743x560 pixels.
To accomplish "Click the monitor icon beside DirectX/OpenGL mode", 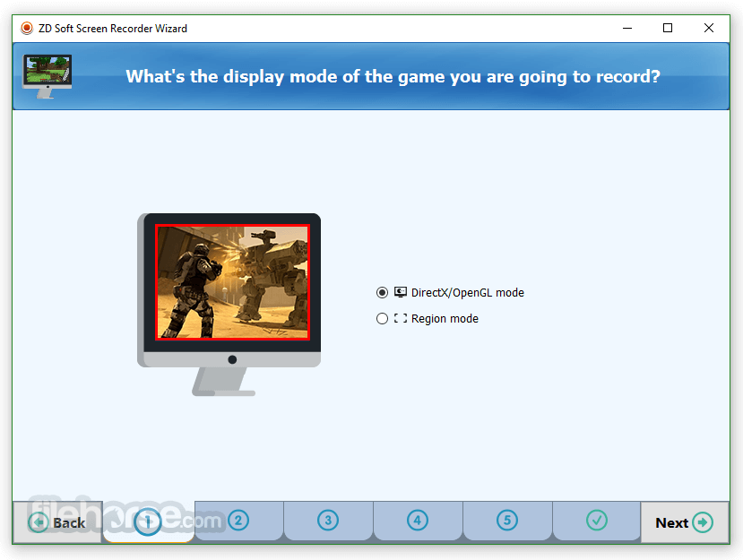I will coord(401,292).
